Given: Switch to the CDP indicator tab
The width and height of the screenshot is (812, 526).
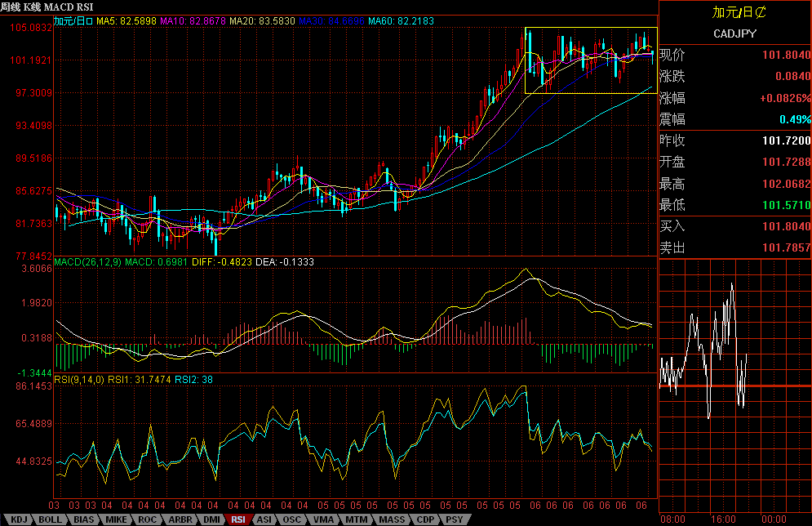Looking at the screenshot, I should tap(425, 519).
